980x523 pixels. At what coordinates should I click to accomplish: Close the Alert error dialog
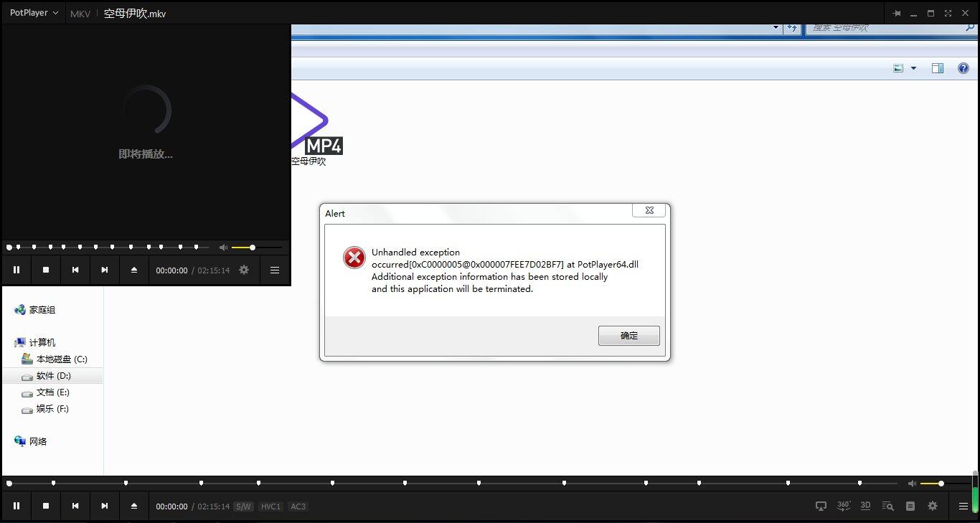(x=649, y=210)
